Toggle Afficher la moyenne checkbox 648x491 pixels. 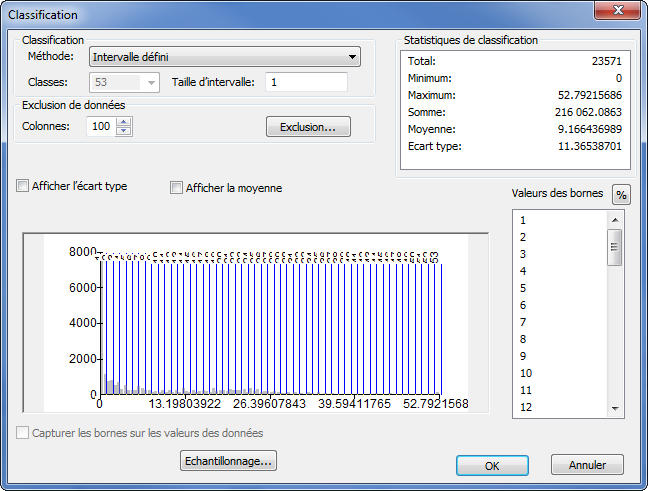coord(177,188)
